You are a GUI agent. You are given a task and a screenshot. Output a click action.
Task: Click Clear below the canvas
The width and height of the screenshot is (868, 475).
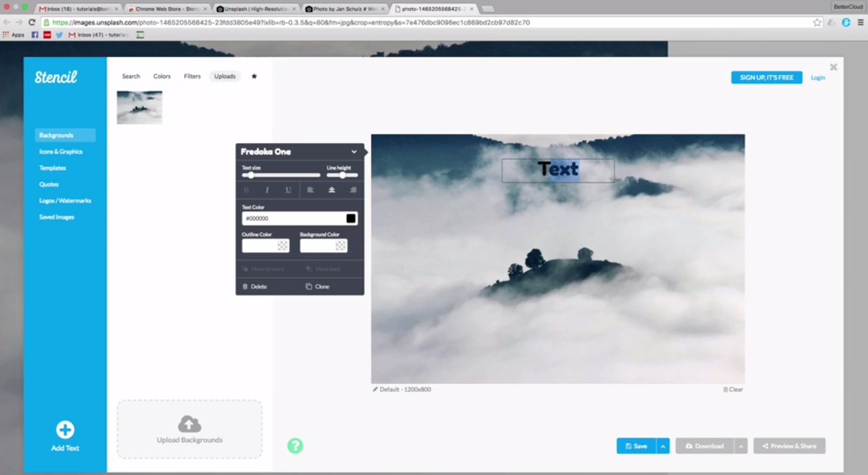coord(733,389)
